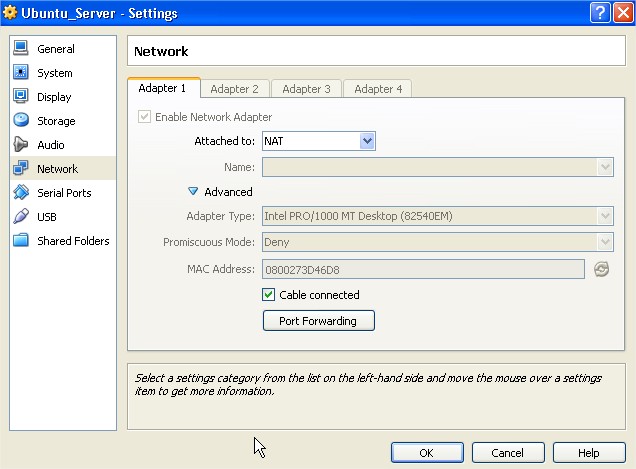Toggle the Enable Network Adapter checkbox
Viewport: 636px width, 469px height.
146,117
